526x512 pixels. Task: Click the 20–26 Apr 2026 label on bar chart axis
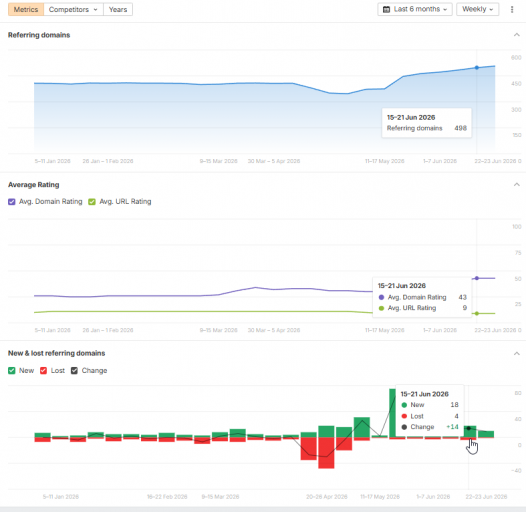(326, 497)
